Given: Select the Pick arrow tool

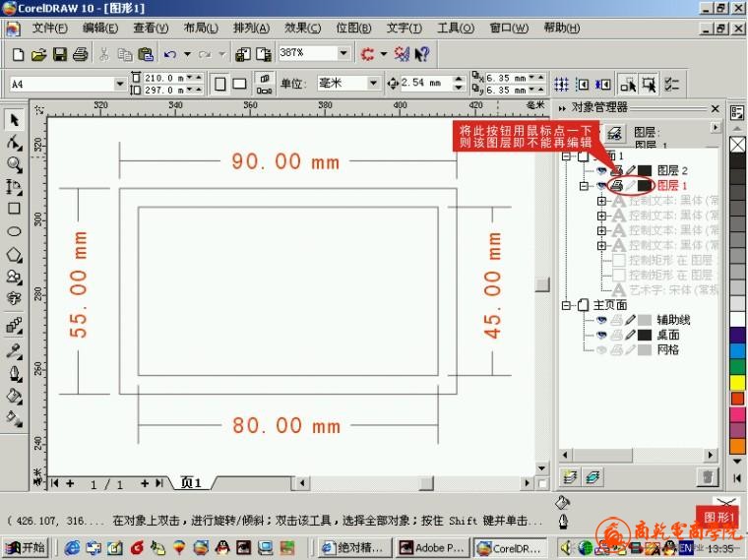Looking at the screenshot, I should pos(15,120).
